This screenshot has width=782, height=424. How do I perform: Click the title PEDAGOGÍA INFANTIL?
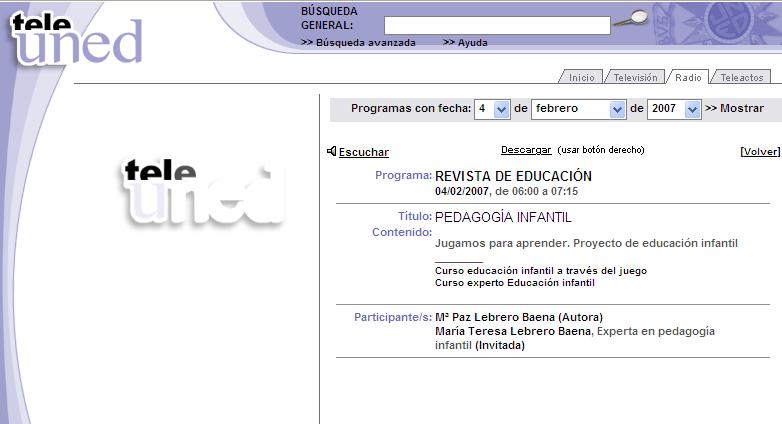pos(503,217)
